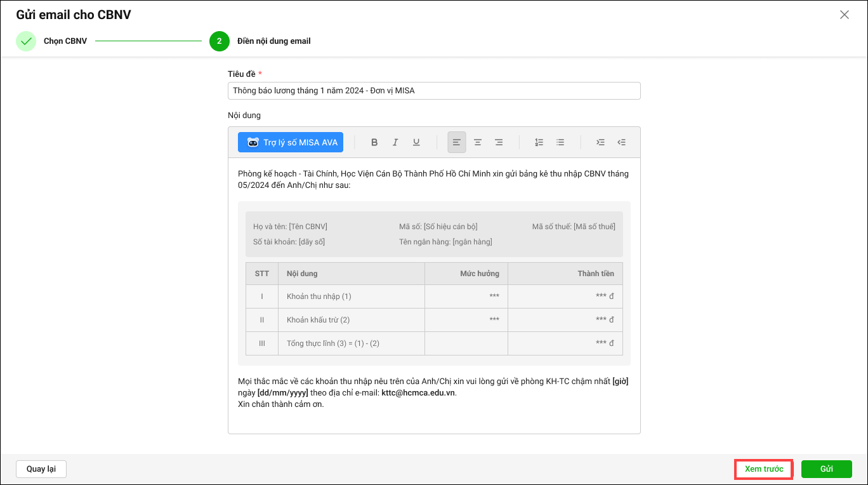
Task: Click the Tiêu đề subject field
Action: pyautogui.click(x=434, y=91)
